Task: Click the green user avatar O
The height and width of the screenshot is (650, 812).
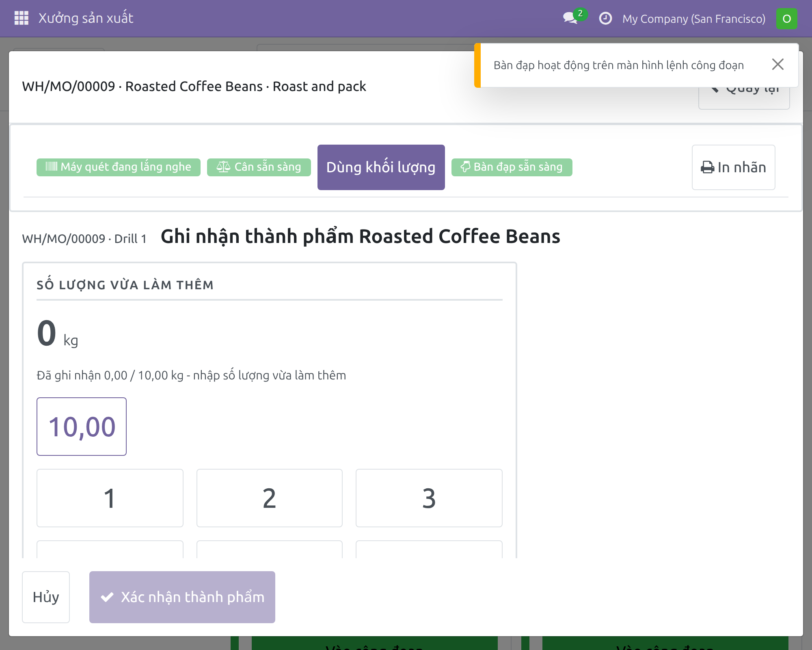Action: click(786, 19)
